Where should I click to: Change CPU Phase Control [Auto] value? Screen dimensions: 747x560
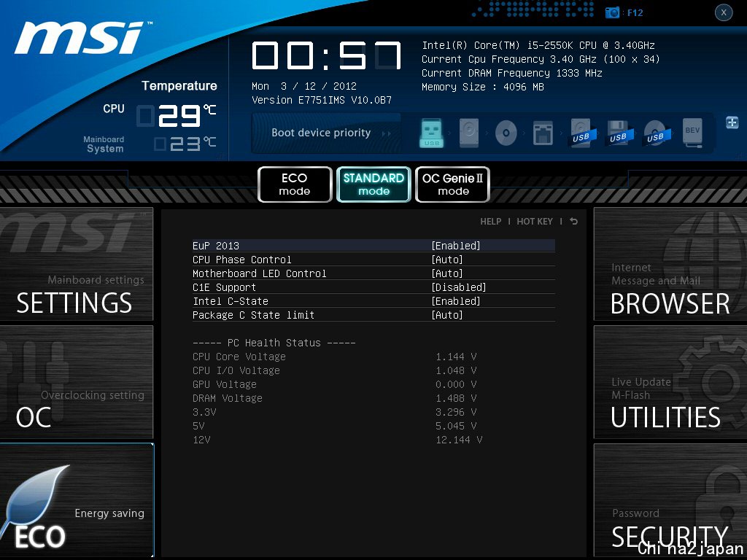pos(447,260)
